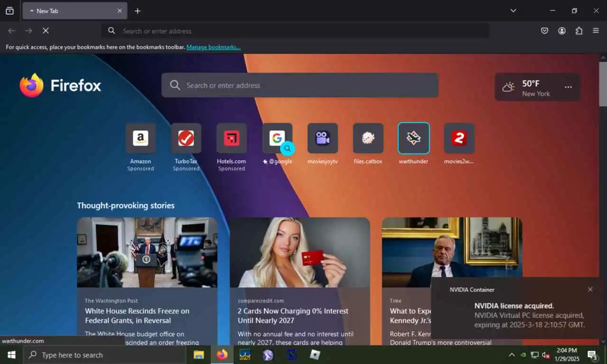Screen dimensions: 607x364
Task: Open 2 Cards Now Charging 0% Interest headline
Action: coord(293,316)
